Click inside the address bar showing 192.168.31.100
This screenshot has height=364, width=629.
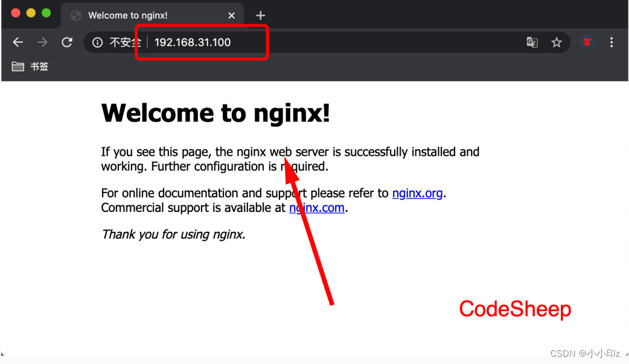click(x=193, y=42)
